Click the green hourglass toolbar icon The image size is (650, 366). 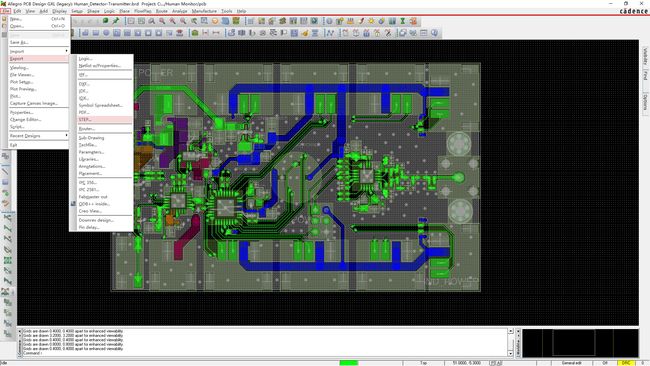pos(402,21)
